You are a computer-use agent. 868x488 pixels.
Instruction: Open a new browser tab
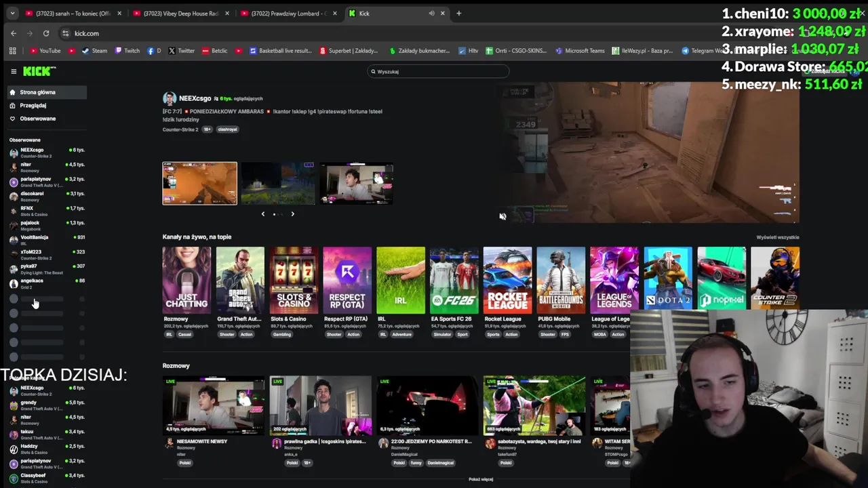458,13
